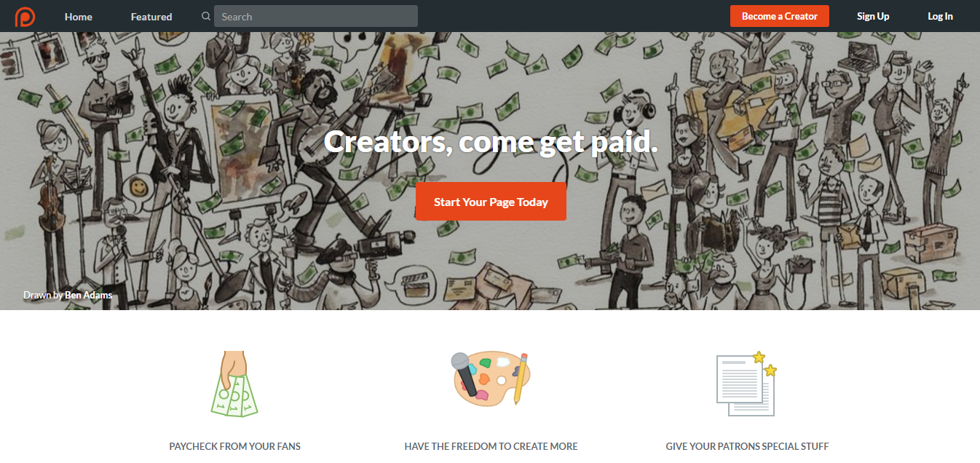
Task: Click the Paycheck From Your Fans heading
Action: pyautogui.click(x=234, y=446)
